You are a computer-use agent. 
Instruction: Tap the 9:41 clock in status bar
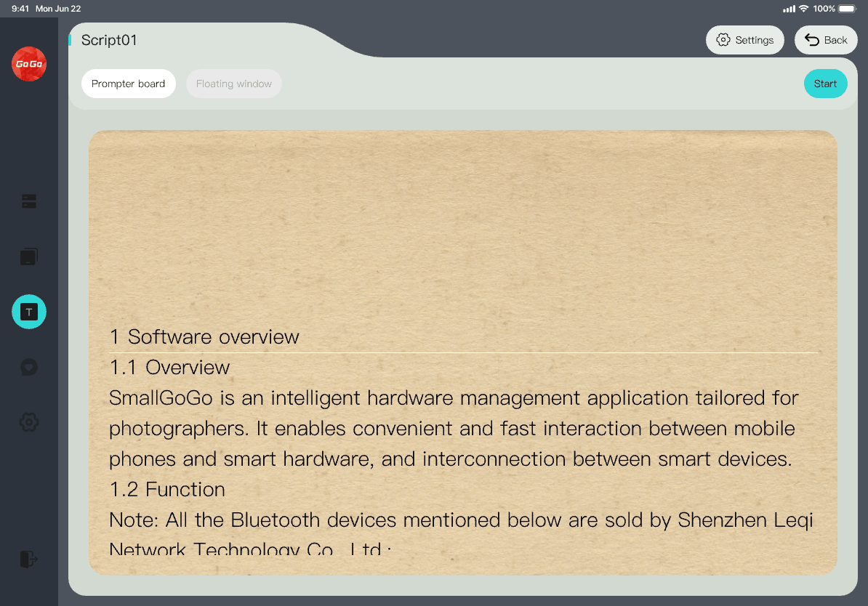click(x=20, y=9)
